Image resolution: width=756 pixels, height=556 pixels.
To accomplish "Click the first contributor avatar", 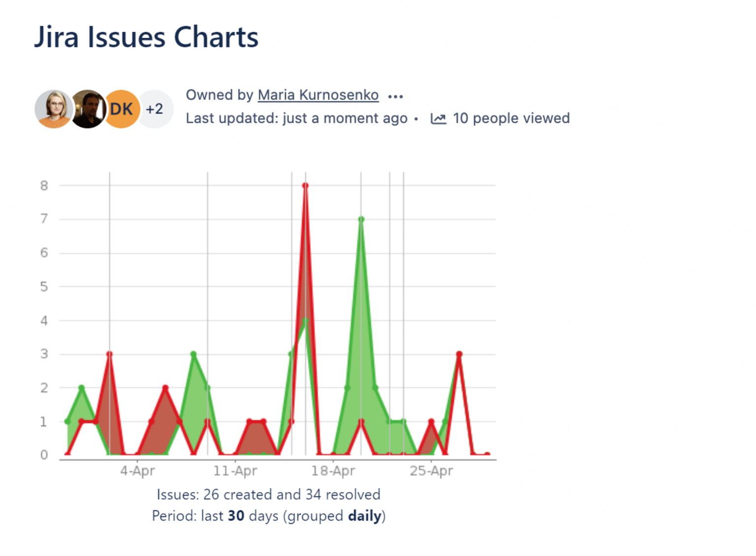I will click(x=54, y=109).
